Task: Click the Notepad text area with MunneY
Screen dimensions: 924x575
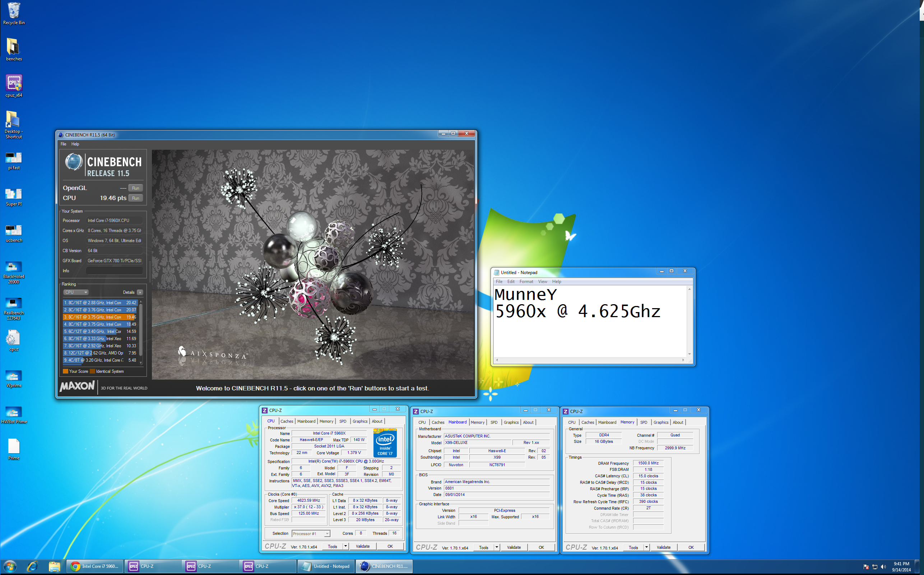Action: coord(590,321)
